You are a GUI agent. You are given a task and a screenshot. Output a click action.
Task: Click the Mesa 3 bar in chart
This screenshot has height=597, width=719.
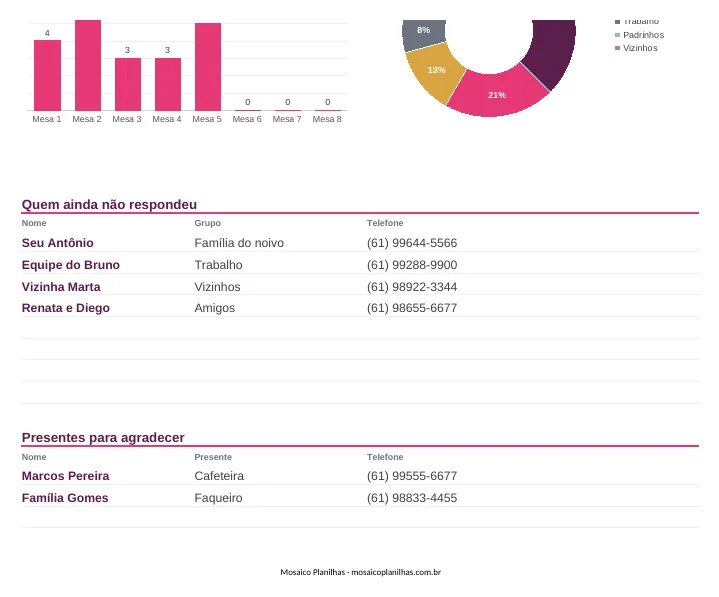(127, 84)
